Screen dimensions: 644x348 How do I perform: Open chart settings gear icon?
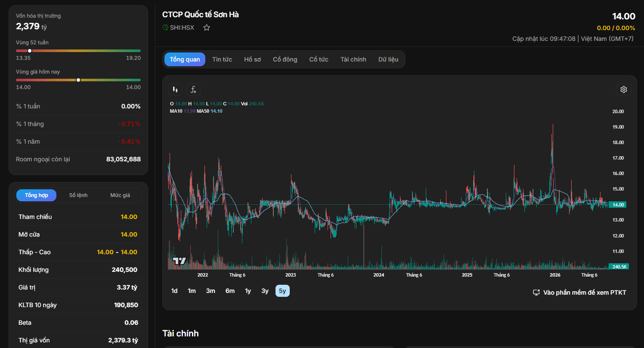[624, 89]
